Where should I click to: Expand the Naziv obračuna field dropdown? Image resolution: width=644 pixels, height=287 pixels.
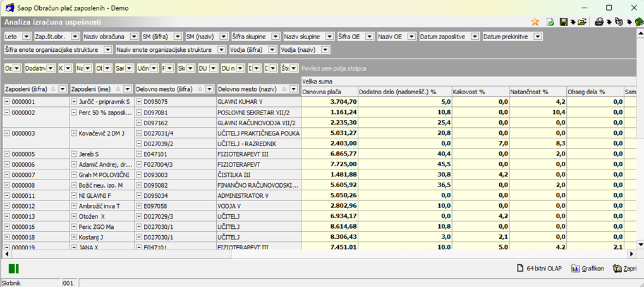click(x=133, y=37)
